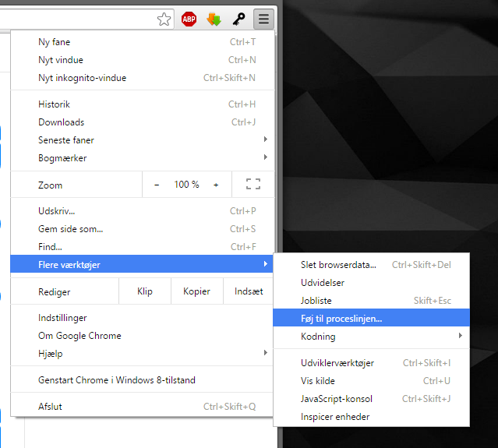
Task: Open Nyt inkognito-vindue
Action: 82,78
